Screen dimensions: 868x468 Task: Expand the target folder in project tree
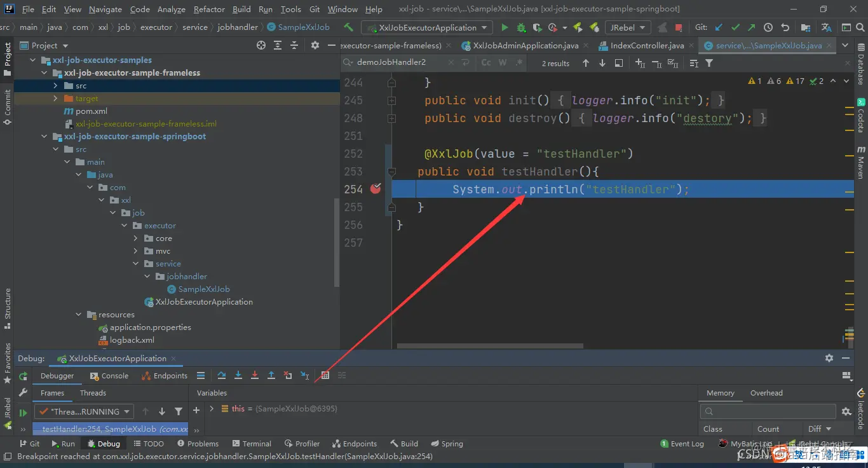[x=55, y=99]
